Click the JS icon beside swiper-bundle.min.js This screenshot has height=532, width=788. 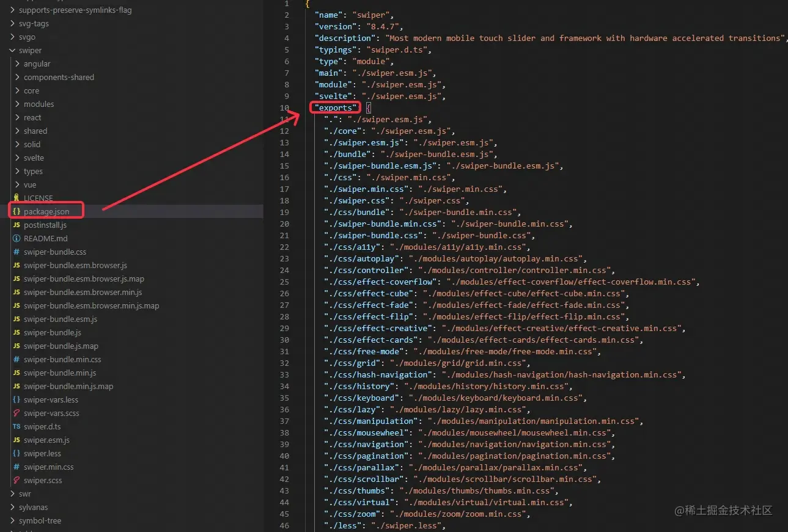pos(17,373)
